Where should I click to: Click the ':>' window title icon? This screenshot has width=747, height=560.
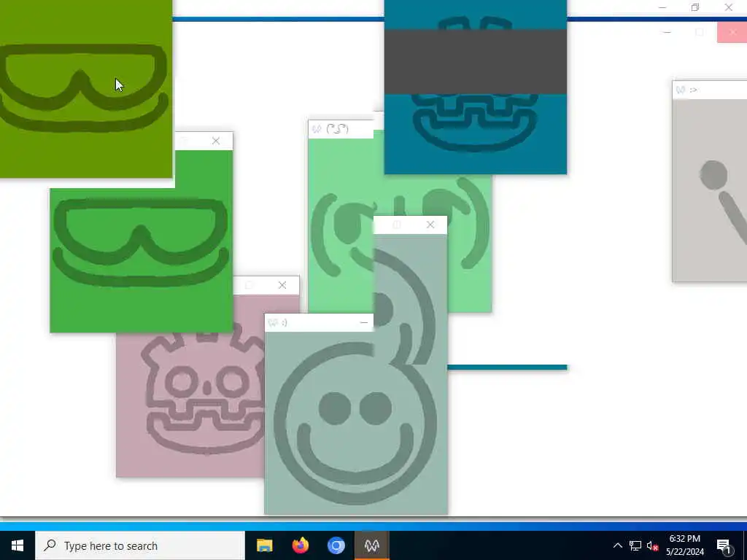coord(681,90)
